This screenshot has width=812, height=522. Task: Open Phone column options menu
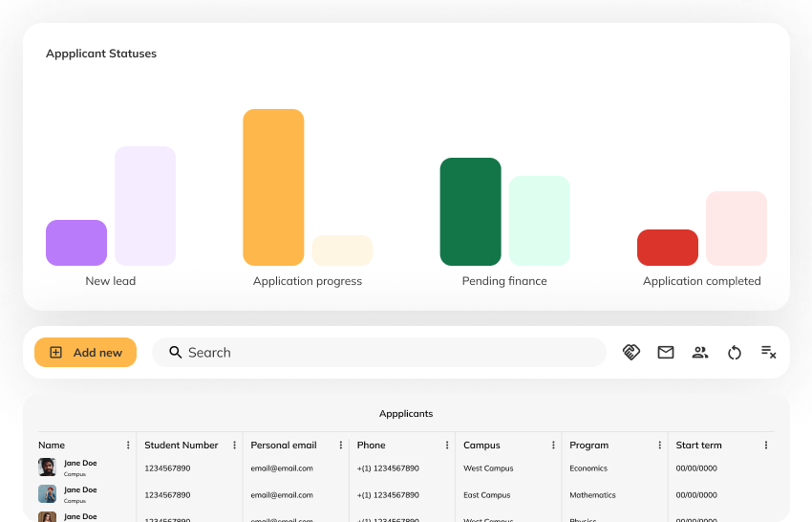[x=447, y=446]
